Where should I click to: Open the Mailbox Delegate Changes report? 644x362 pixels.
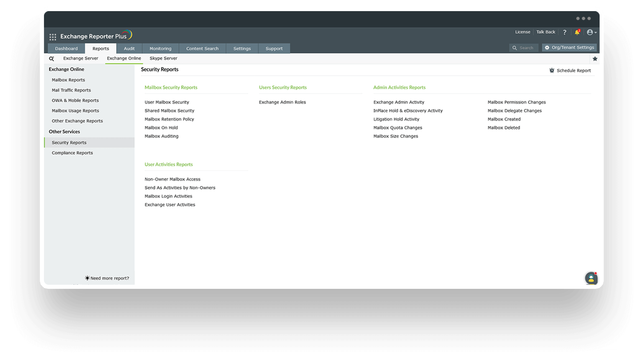tap(515, 111)
